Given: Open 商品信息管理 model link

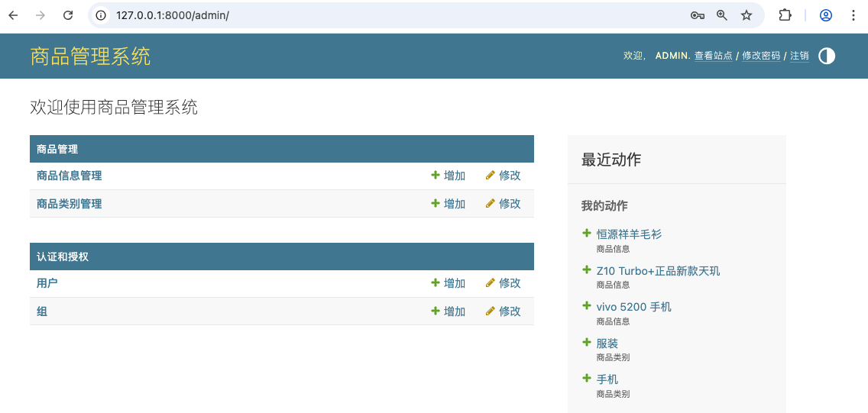Looking at the screenshot, I should 70,176.
